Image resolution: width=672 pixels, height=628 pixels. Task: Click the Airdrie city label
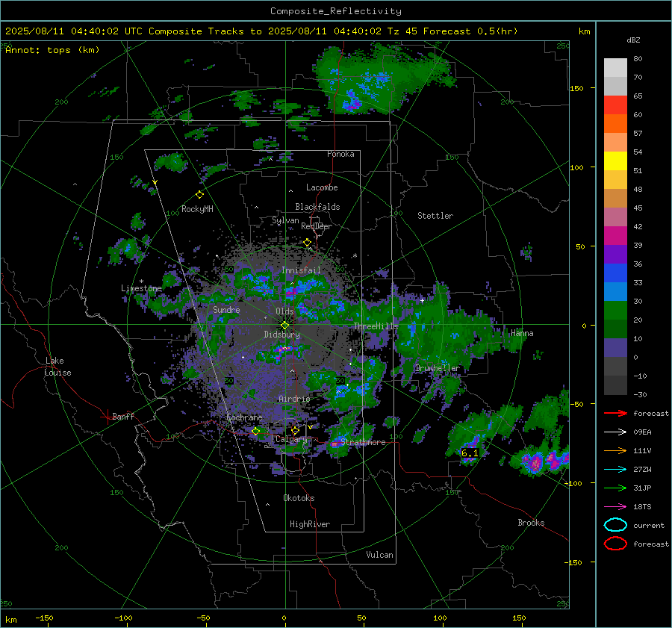click(x=294, y=399)
